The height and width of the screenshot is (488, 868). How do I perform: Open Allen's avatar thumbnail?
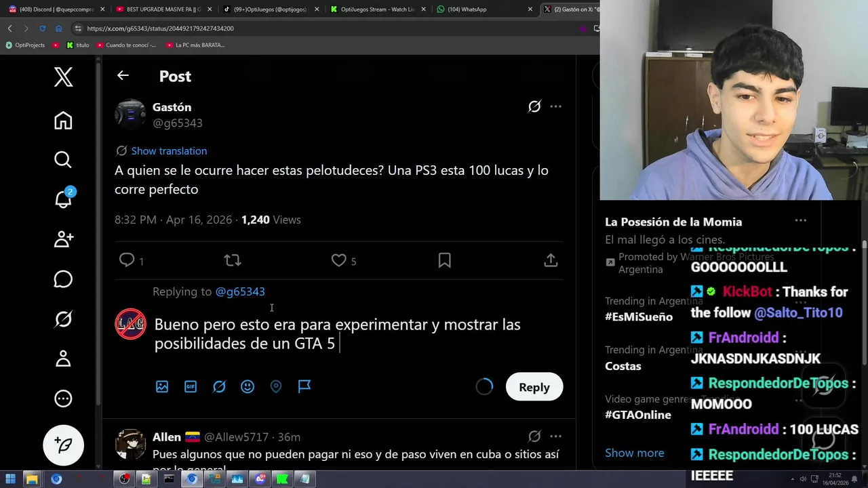[130, 445]
